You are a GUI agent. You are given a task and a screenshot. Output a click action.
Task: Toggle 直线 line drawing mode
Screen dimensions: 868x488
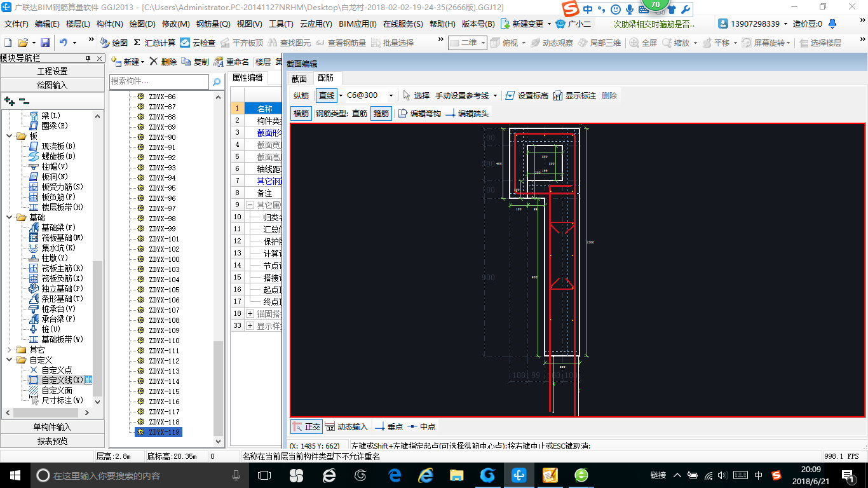(327, 95)
